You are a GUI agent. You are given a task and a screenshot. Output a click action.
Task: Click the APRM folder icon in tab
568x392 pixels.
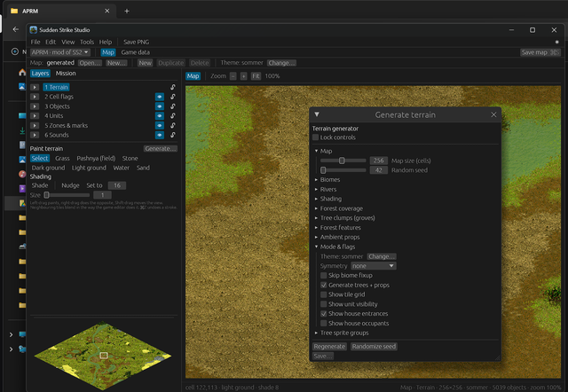(x=14, y=11)
